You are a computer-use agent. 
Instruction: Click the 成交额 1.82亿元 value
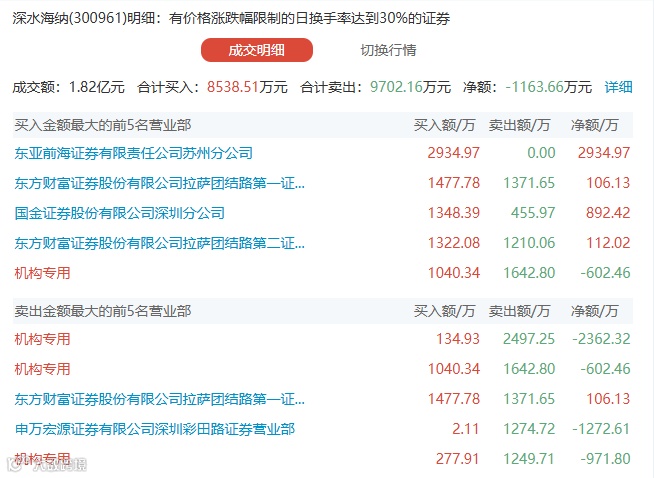(96, 87)
